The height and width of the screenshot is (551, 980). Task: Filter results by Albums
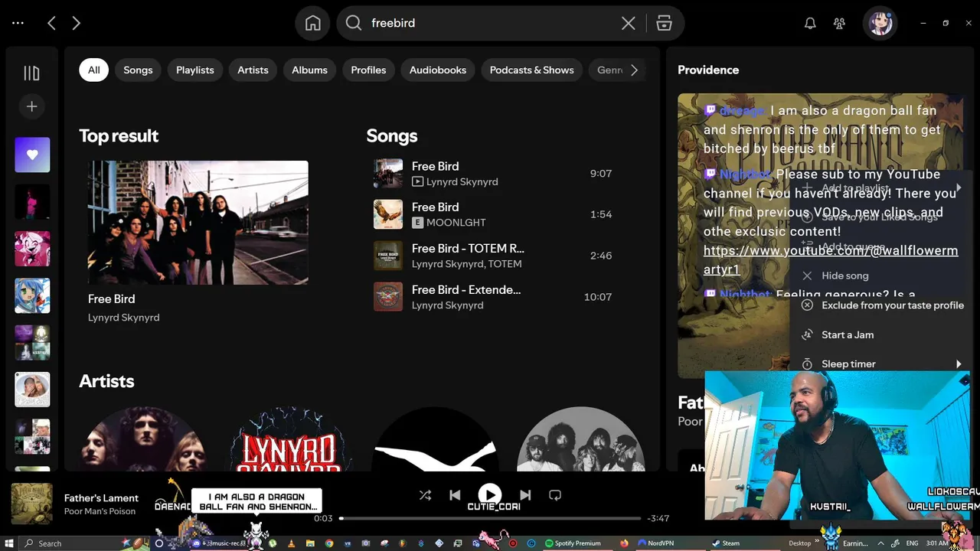pos(309,70)
